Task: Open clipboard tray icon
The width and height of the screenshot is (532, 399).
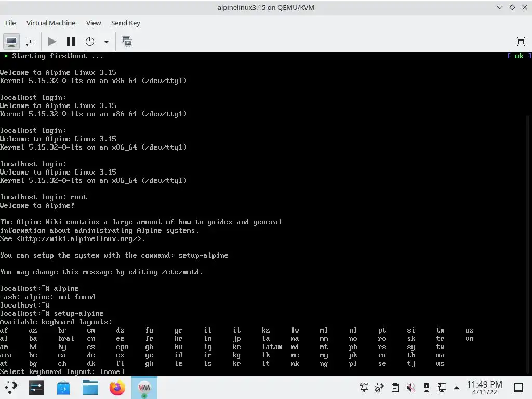Action: click(x=395, y=388)
